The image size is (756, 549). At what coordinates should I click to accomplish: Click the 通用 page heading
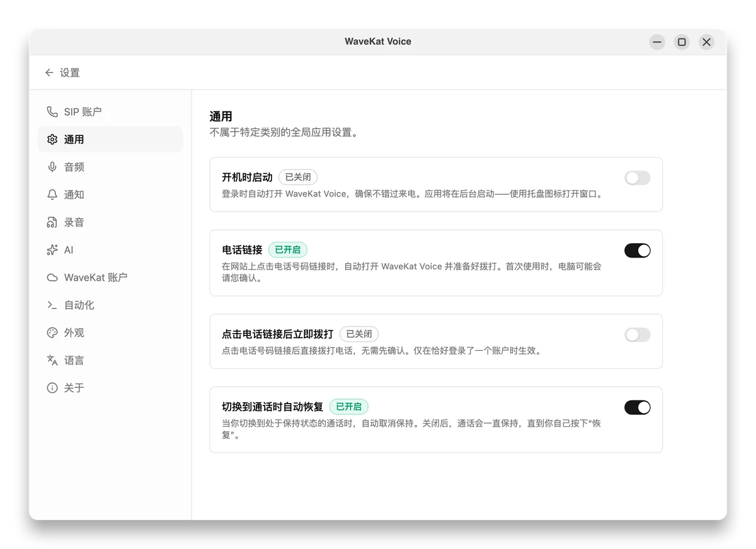(x=221, y=116)
